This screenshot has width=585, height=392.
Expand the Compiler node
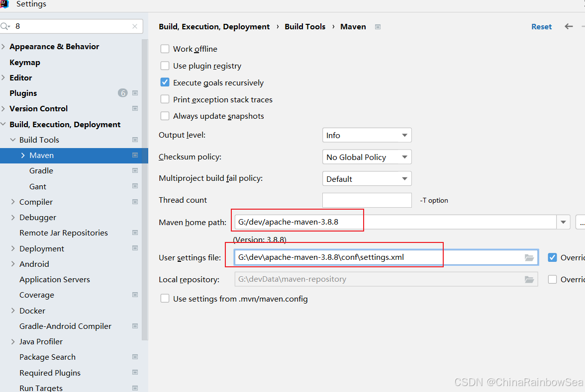[13, 202]
